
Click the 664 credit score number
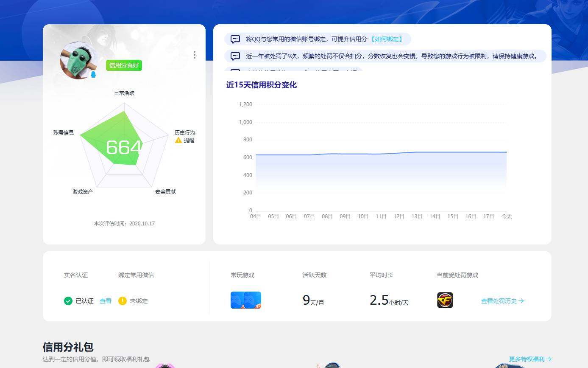(x=124, y=148)
